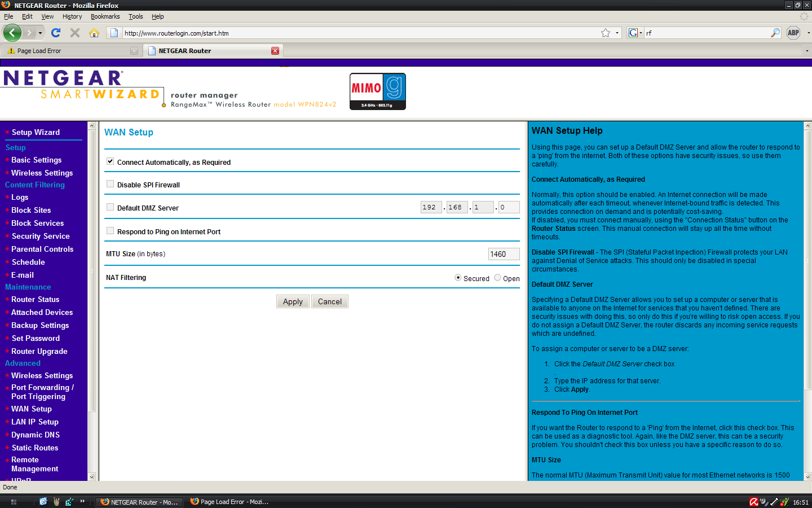
Task: Click the Stop loading X button
Action: (x=75, y=33)
